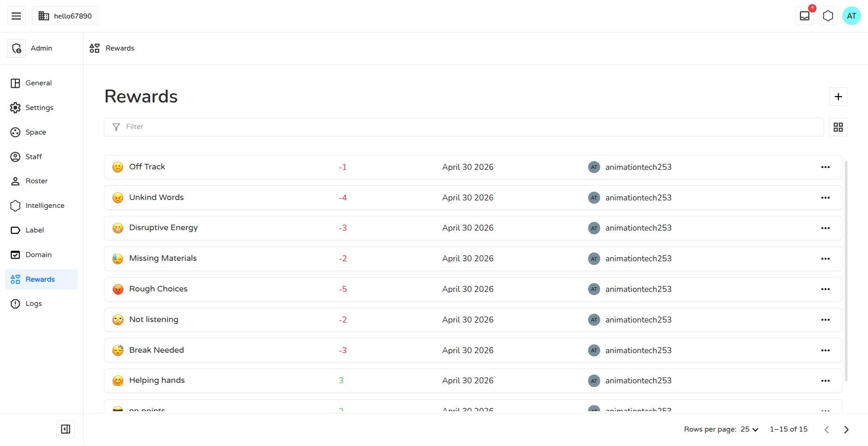The height and width of the screenshot is (446, 868).
Task: Open the inbox notifications icon
Action: [805, 16]
